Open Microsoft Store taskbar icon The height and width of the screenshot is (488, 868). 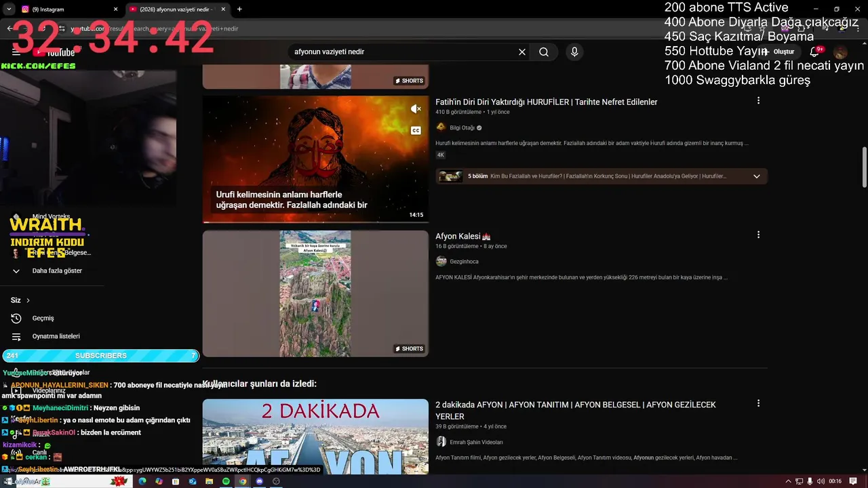(x=176, y=481)
